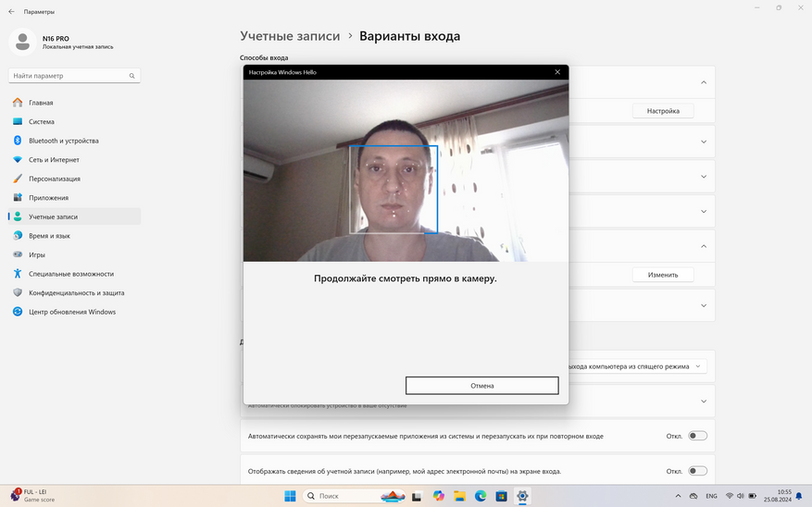This screenshot has height=507, width=812.
Task: Click the gamepad icon next to Игры
Action: [18, 254]
